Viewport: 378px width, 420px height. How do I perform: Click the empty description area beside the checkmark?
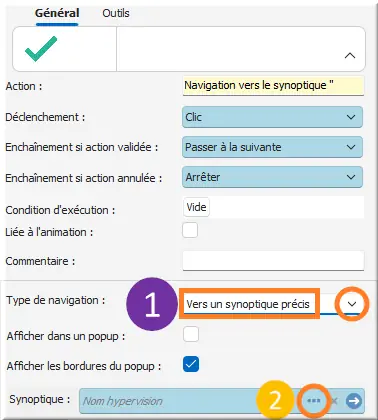coord(241,49)
